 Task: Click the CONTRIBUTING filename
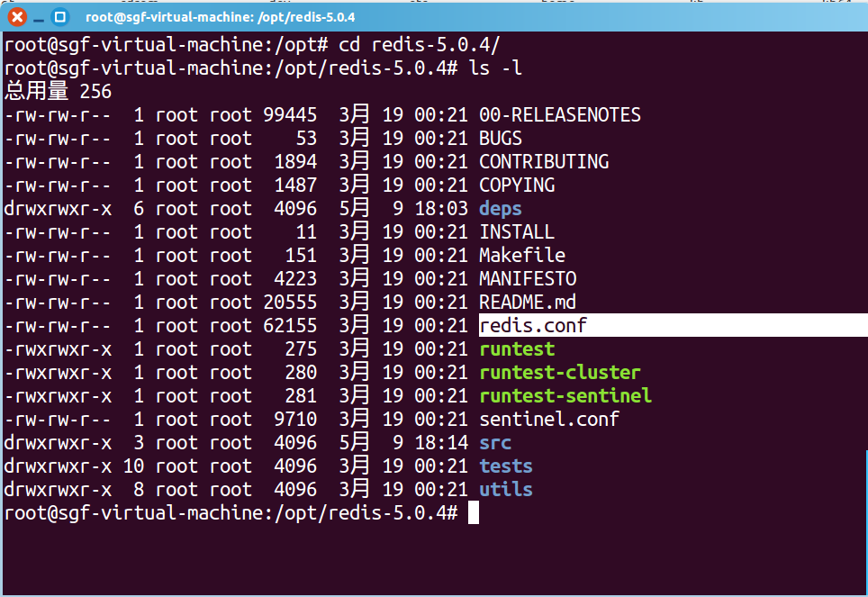[544, 161]
